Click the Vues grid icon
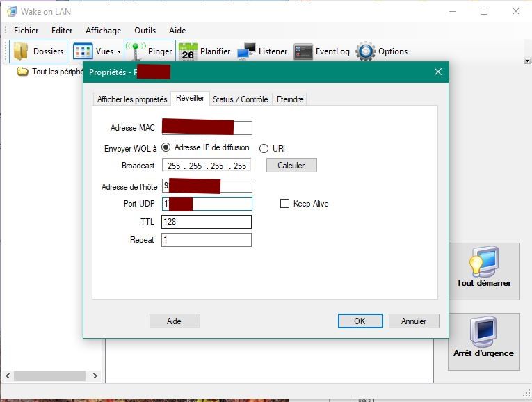The width and height of the screenshot is (532, 402). 83,51
